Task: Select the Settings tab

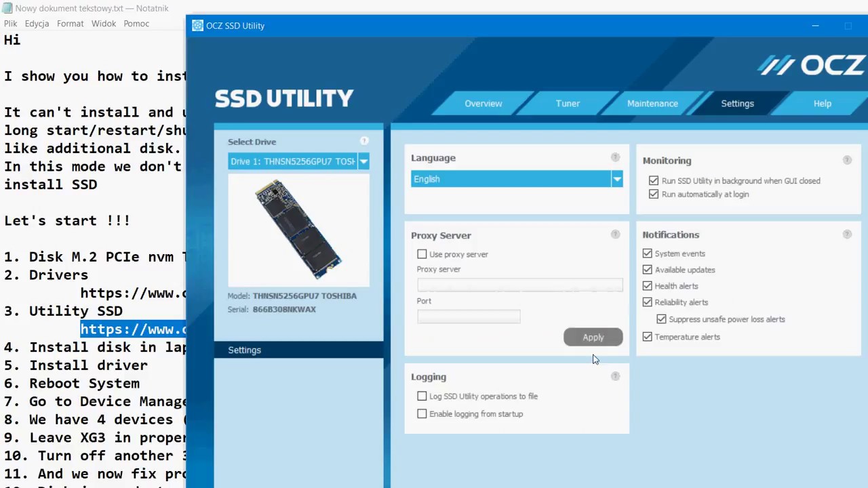Action: click(737, 104)
